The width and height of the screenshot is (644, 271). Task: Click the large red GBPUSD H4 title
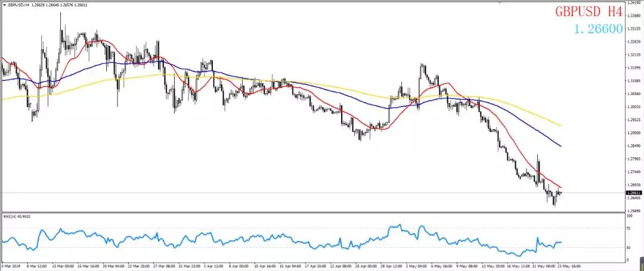click(x=588, y=12)
